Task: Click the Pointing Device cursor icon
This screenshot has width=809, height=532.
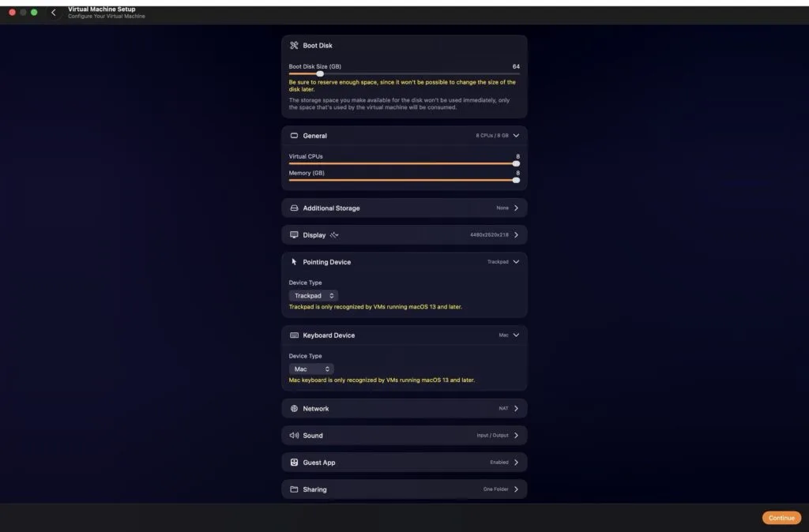Action: [294, 262]
